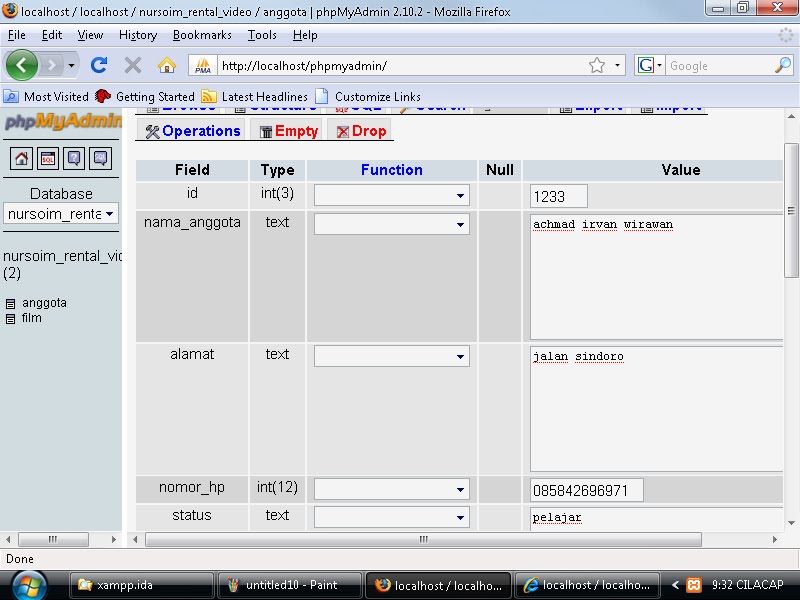Switch to untitled10 - Paint taskbar window
Image resolution: width=800 pixels, height=600 pixels.
(x=289, y=585)
